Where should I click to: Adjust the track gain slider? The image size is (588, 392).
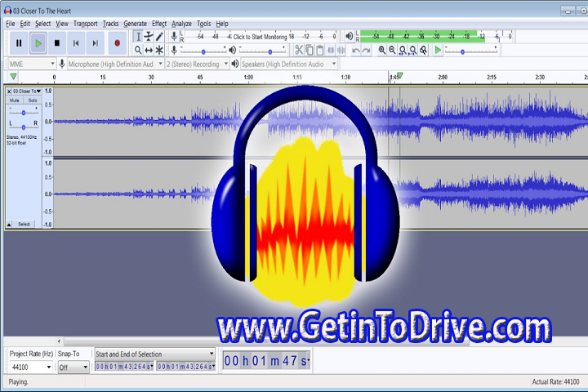pyautogui.click(x=23, y=112)
